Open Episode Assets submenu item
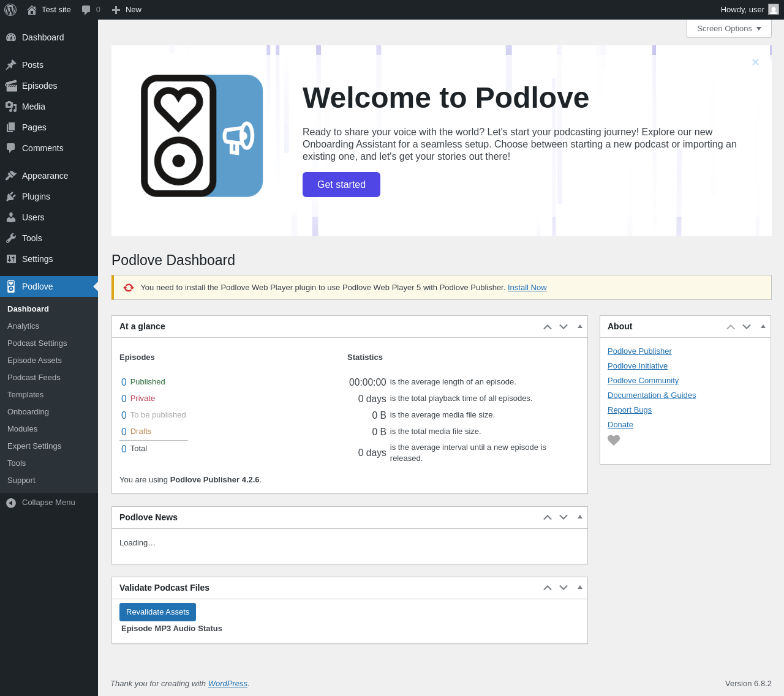This screenshot has height=696, width=784. 34,361
